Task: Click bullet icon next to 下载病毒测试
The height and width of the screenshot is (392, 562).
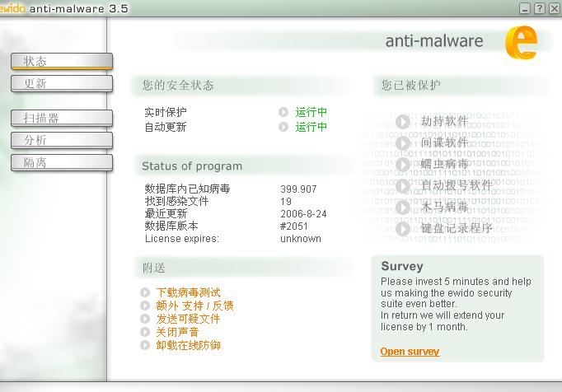Action: [x=145, y=292]
